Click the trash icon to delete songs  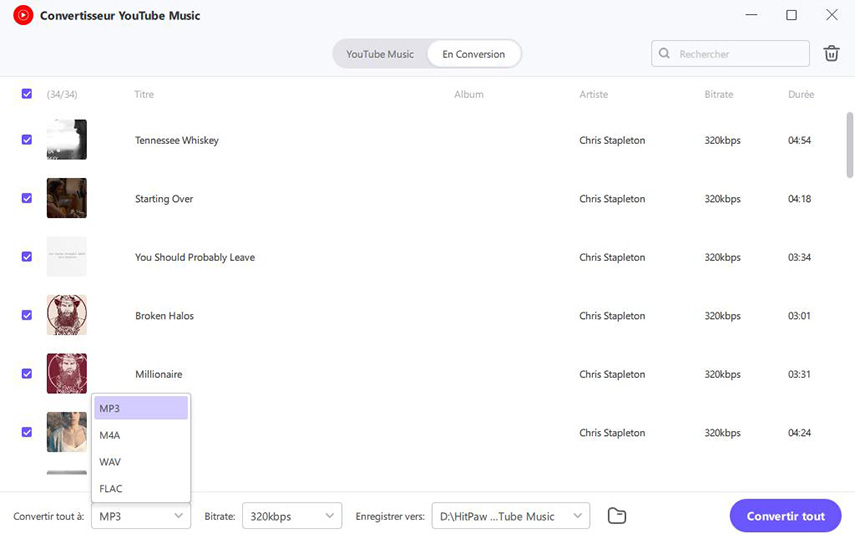(831, 54)
